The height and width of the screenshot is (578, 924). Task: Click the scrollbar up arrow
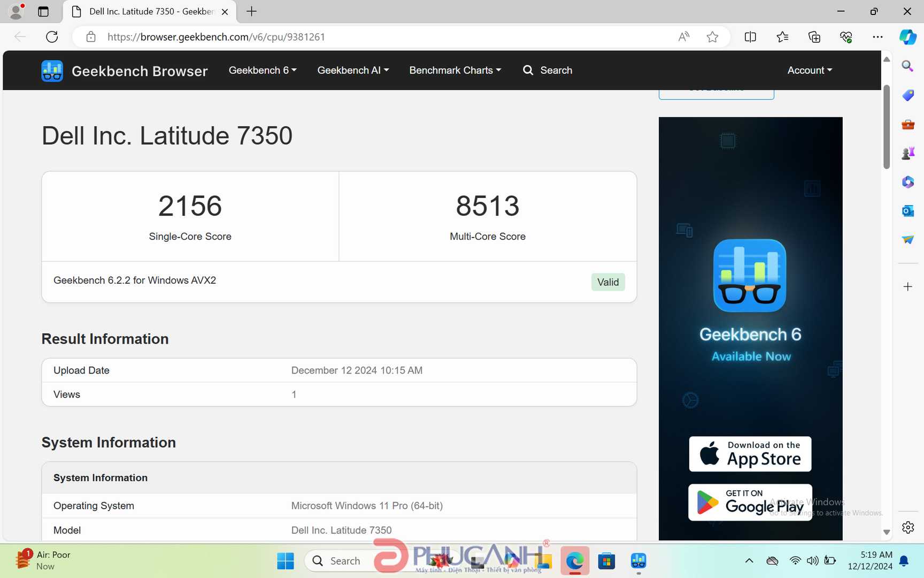(887, 59)
